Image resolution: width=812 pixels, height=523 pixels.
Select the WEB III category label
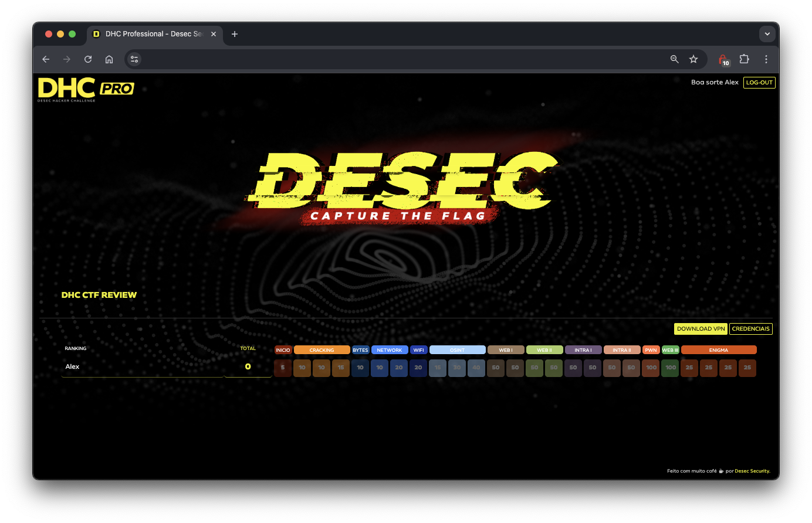[671, 350]
